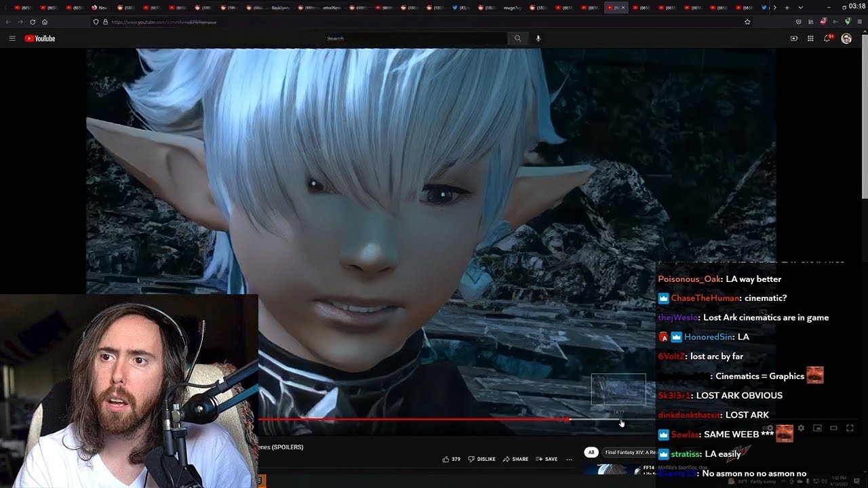Like the video with the thumbs-up icon
The image size is (868, 488).
[x=446, y=459]
